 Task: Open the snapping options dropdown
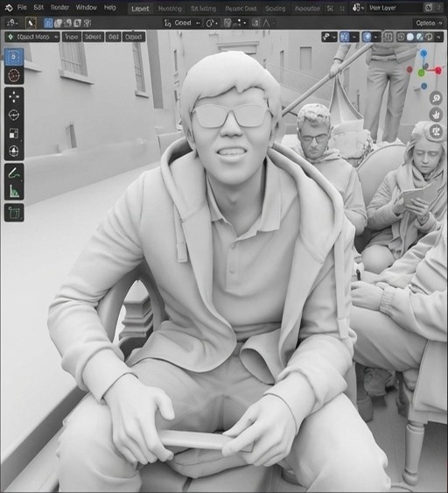241,23
